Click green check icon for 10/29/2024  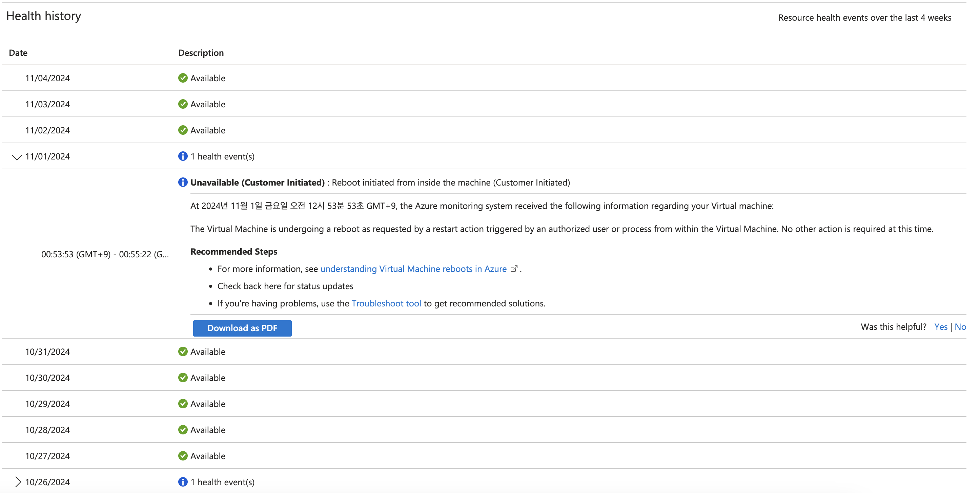click(x=183, y=404)
